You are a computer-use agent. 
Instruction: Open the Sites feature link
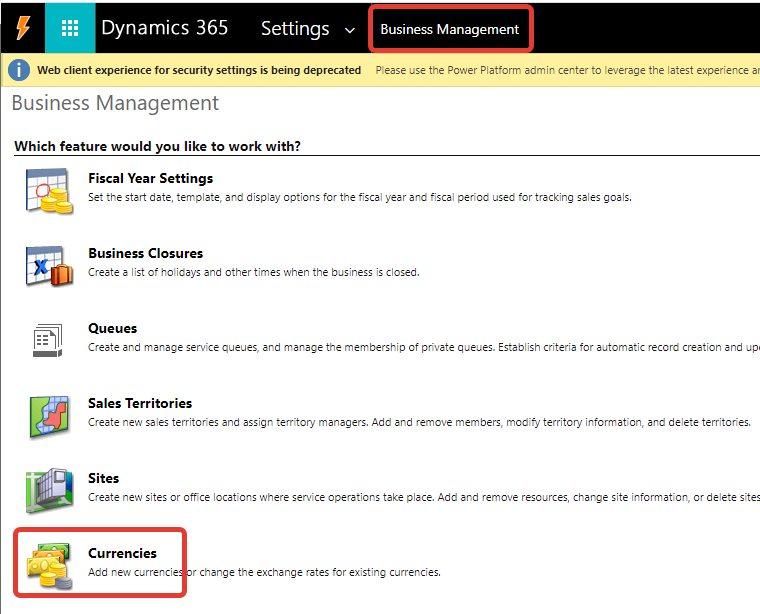103,478
